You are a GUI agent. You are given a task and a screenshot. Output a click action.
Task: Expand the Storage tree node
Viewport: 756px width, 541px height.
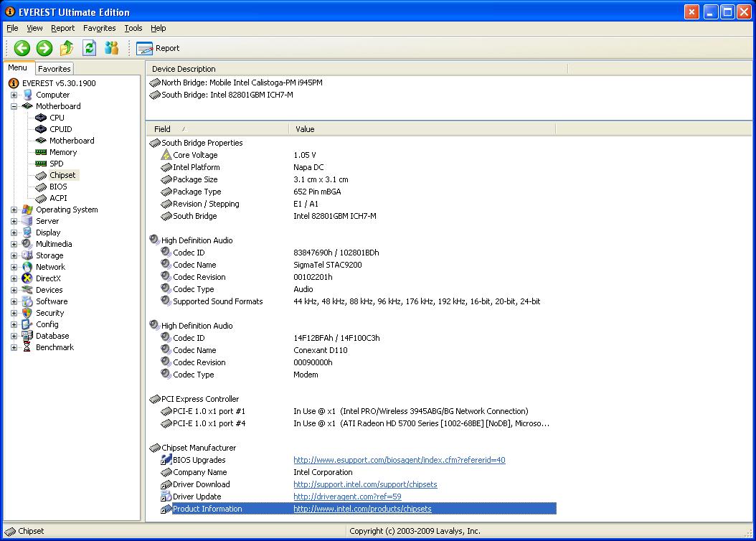point(14,255)
